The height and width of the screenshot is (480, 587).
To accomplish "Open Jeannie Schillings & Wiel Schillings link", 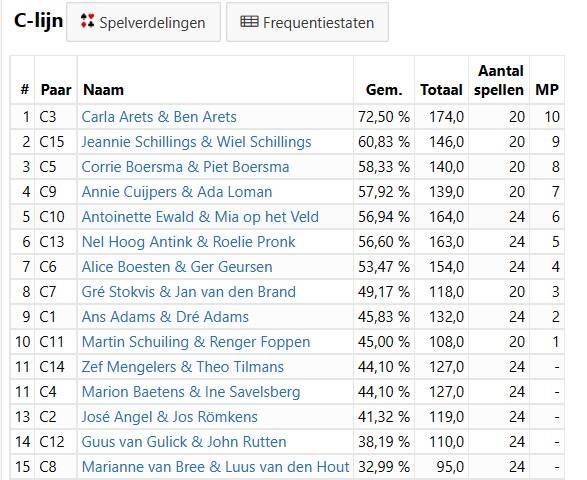I will coord(197,142).
